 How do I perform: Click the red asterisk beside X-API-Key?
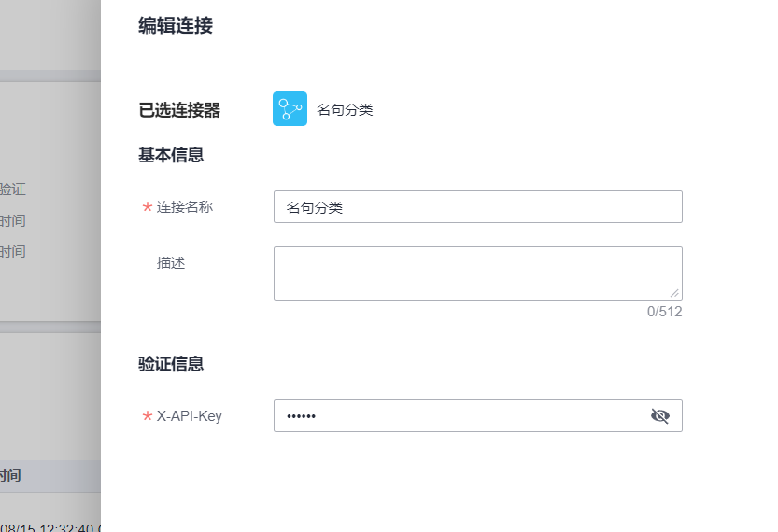148,416
